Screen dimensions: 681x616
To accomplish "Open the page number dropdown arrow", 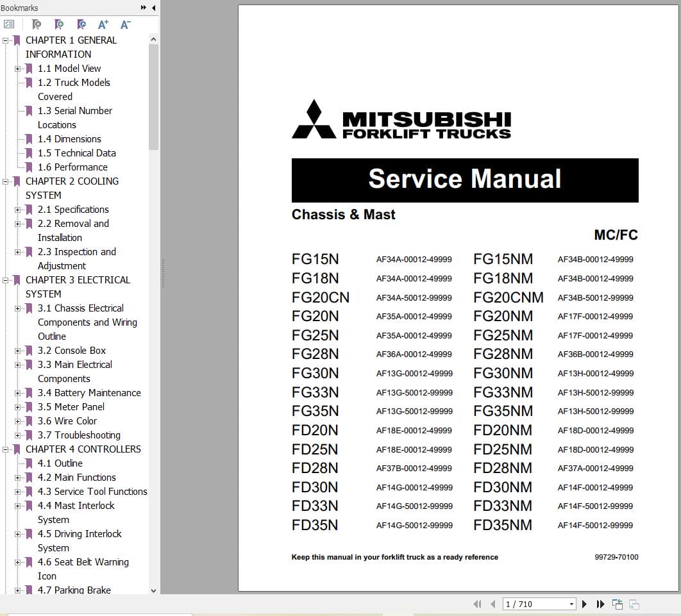I will 571,604.
